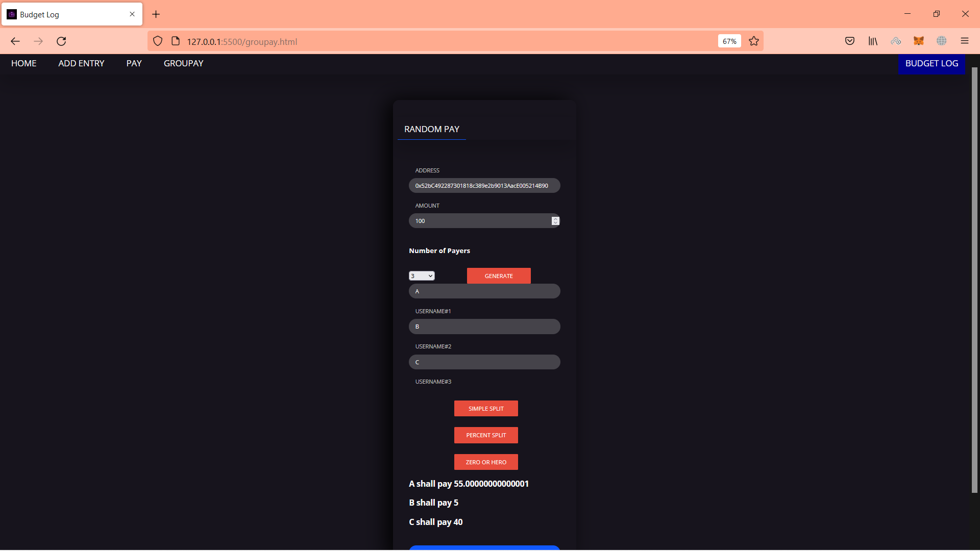
Task: Select the ZERO OR HERO button
Action: click(486, 462)
